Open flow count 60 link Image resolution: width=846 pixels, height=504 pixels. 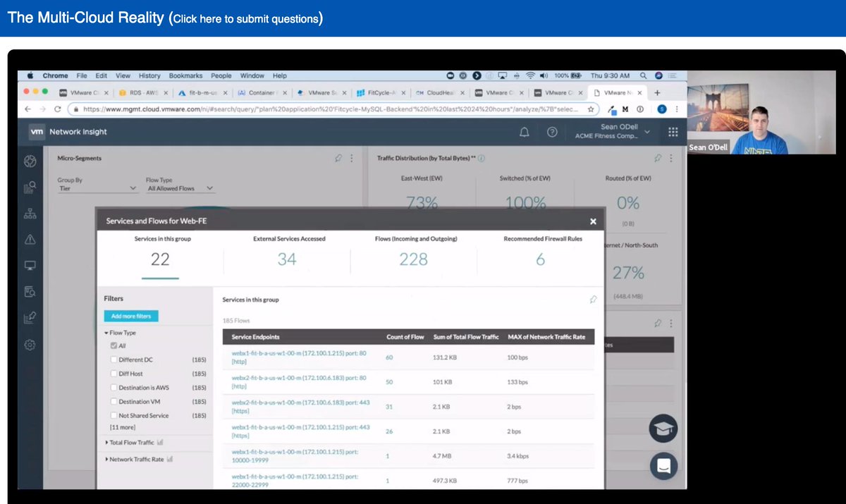(389, 357)
